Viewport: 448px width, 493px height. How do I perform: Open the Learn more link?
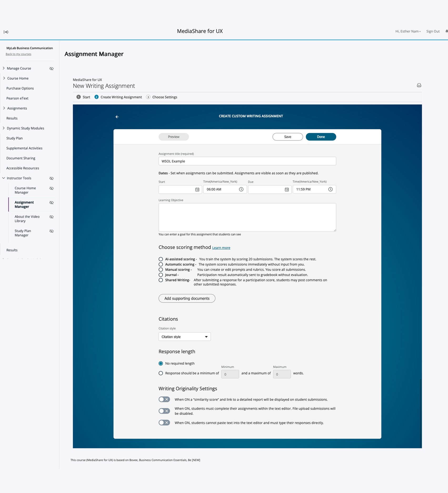221,248
